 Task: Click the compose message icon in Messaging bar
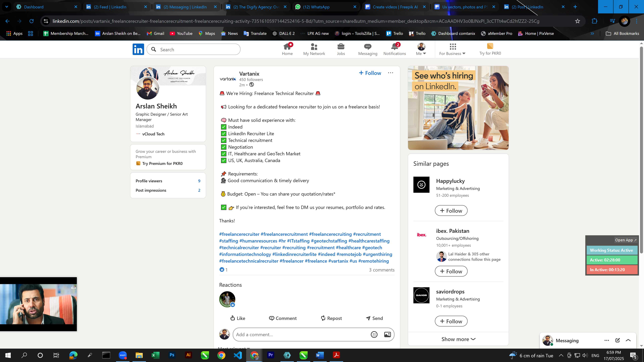pos(618,340)
